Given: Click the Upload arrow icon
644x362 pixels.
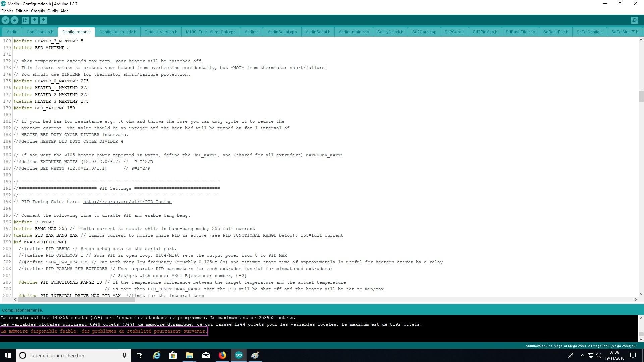Looking at the screenshot, I should point(14,20).
